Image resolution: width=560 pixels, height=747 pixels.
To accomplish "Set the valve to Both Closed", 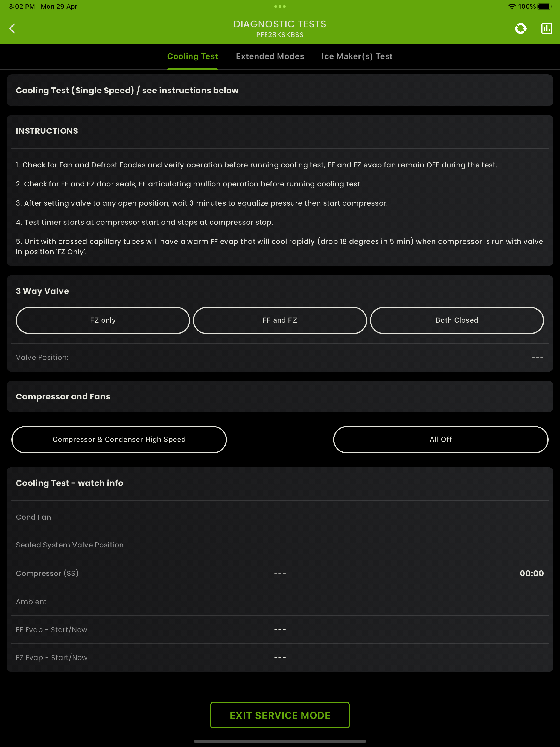I will click(457, 320).
